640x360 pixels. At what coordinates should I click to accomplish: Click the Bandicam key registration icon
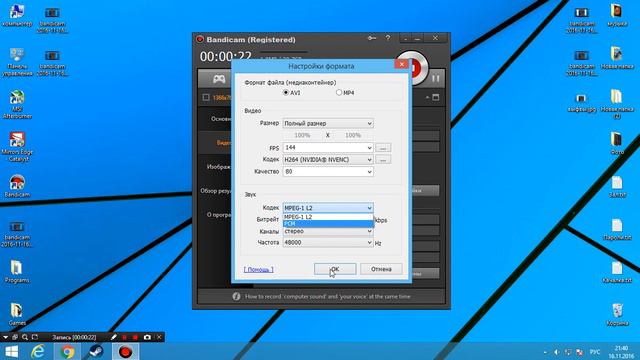pyautogui.click(x=371, y=38)
